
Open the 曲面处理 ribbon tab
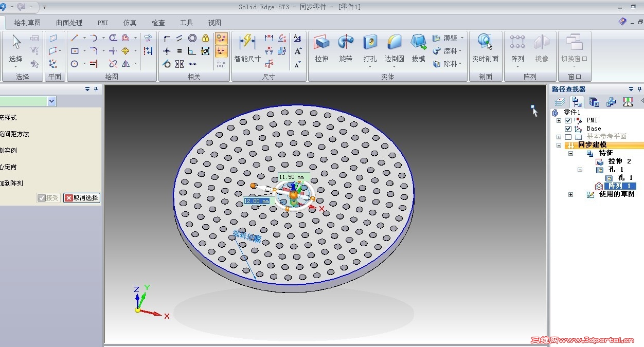pos(69,23)
